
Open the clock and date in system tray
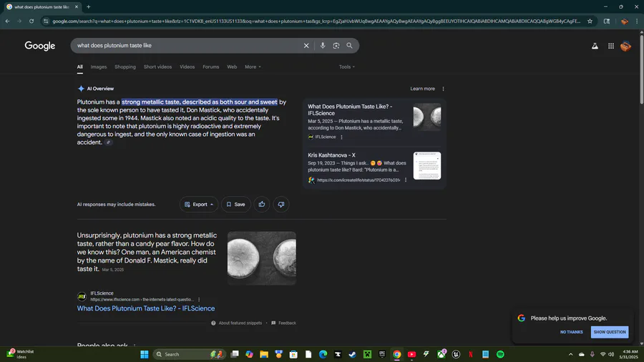pos(630,354)
